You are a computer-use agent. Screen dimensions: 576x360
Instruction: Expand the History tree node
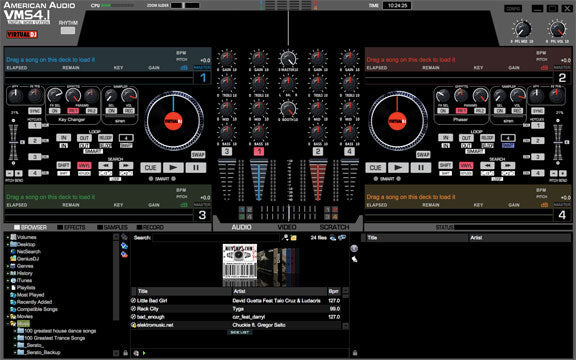pos(8,273)
